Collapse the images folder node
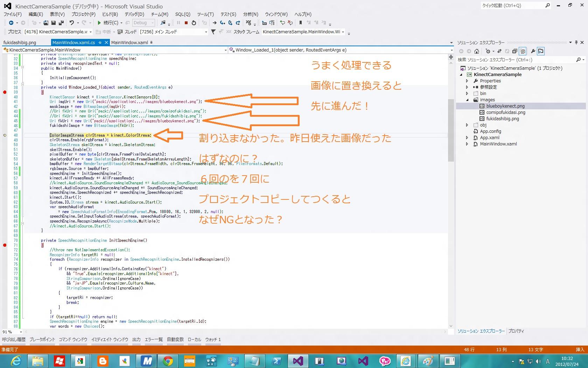 pyautogui.click(x=467, y=100)
